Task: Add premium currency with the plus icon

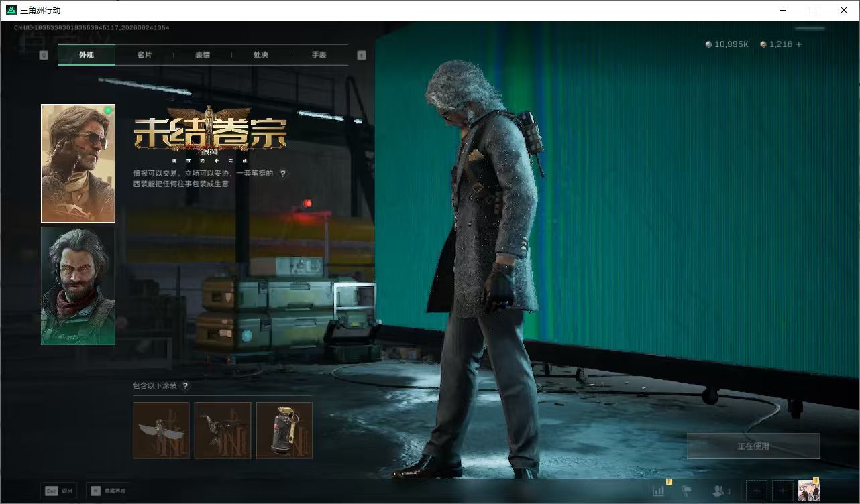Action: [798, 44]
